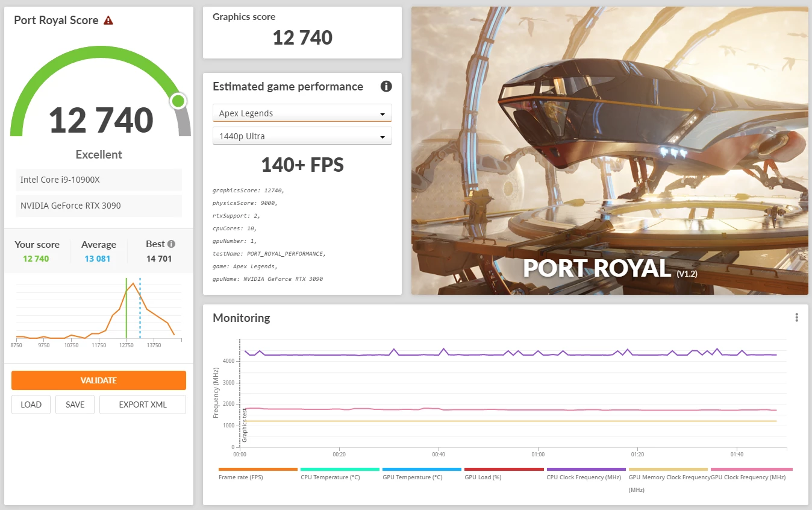Click the Your score value 12 740

pos(36,259)
